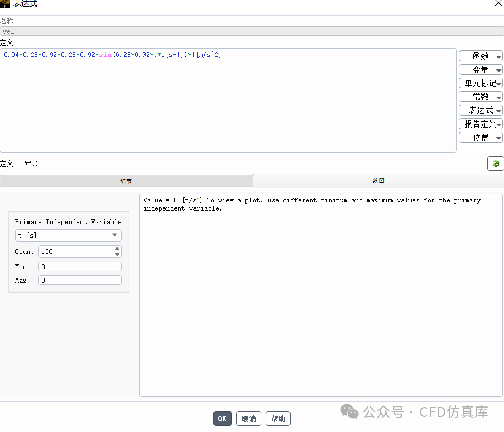Click the 帮助 (Help) button

[278, 418]
